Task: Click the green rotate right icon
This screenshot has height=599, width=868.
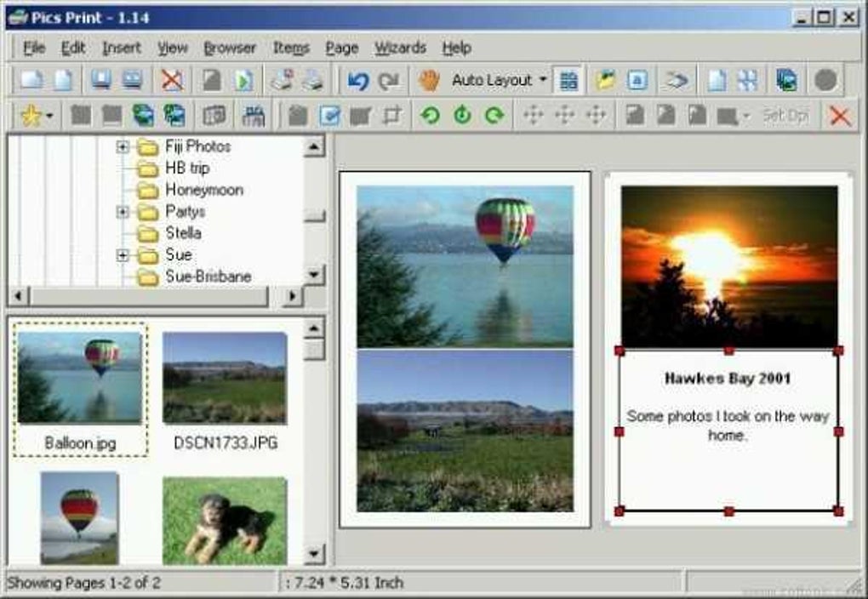Action: click(494, 116)
